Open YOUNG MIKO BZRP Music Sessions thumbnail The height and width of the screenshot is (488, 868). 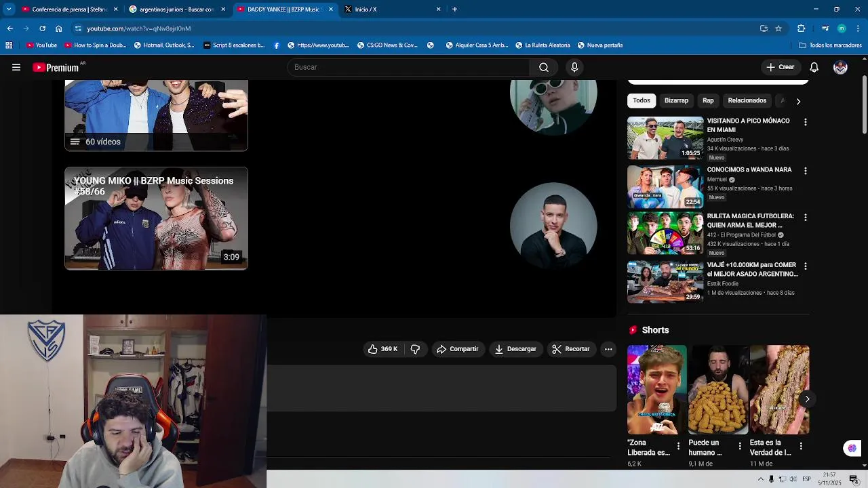[156, 218]
